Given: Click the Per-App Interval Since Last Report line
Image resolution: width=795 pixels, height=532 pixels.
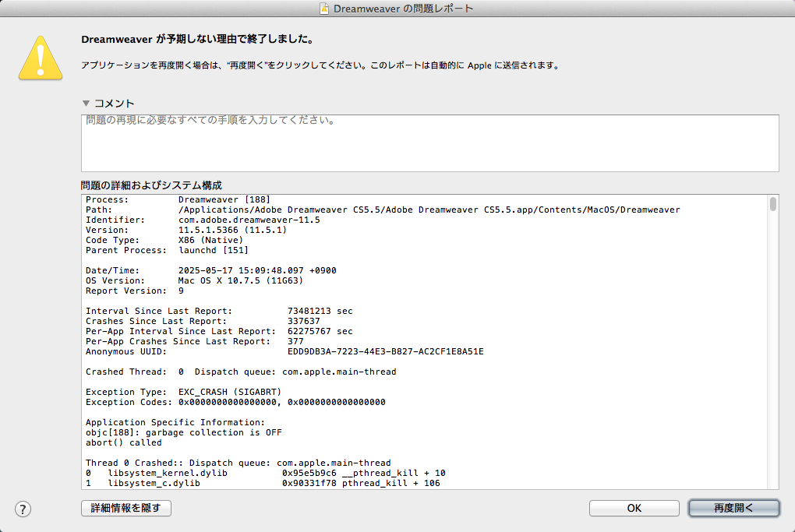Looking at the screenshot, I should (219, 331).
